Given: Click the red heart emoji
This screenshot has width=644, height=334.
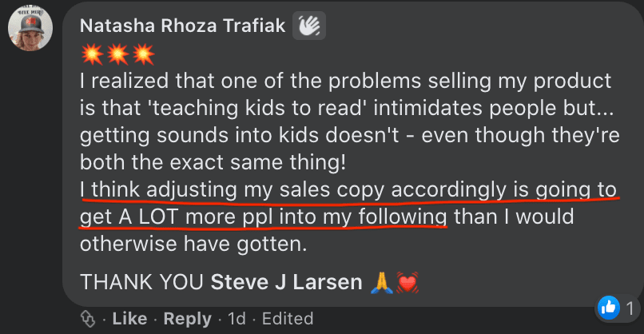Looking at the screenshot, I should pos(406,283).
